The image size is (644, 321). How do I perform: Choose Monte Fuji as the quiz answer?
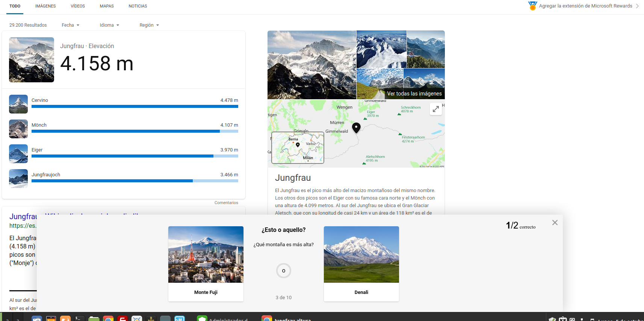pyautogui.click(x=206, y=263)
